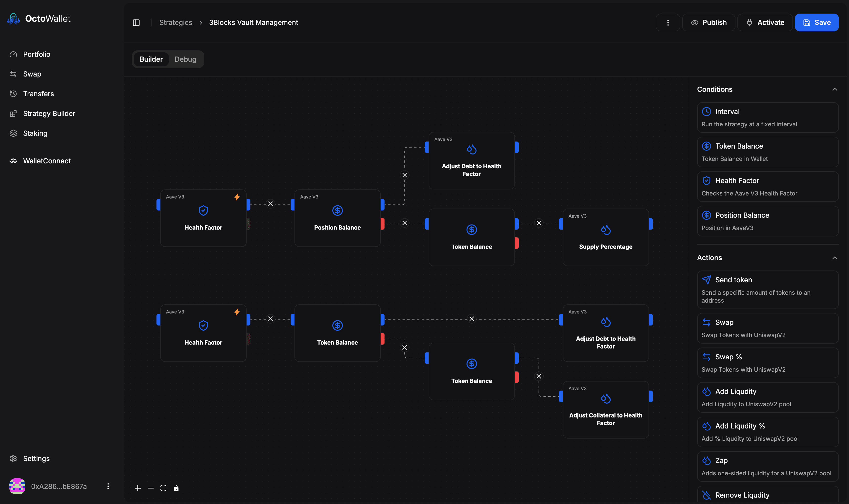Click the wallet address 0xA286...bE867a
This screenshot has width=849, height=504.
click(x=59, y=486)
